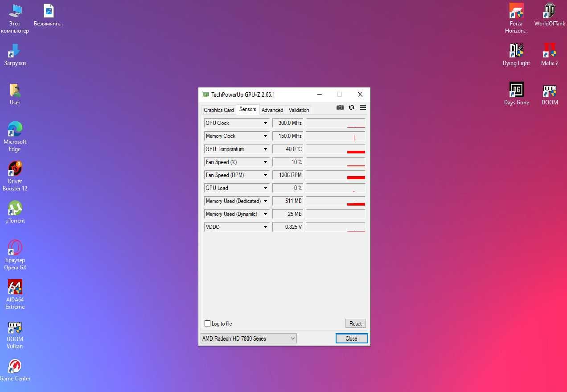Open the GPU Clock sensor dropdown
This screenshot has height=392, width=567.
(265, 123)
